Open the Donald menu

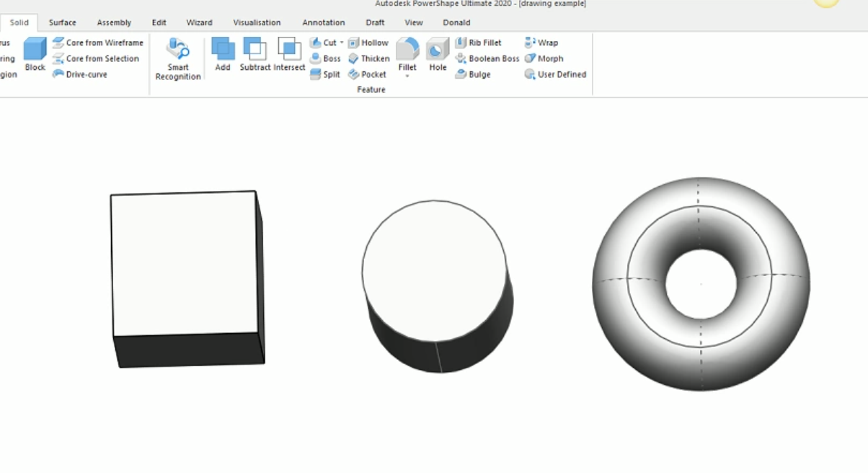coord(456,22)
